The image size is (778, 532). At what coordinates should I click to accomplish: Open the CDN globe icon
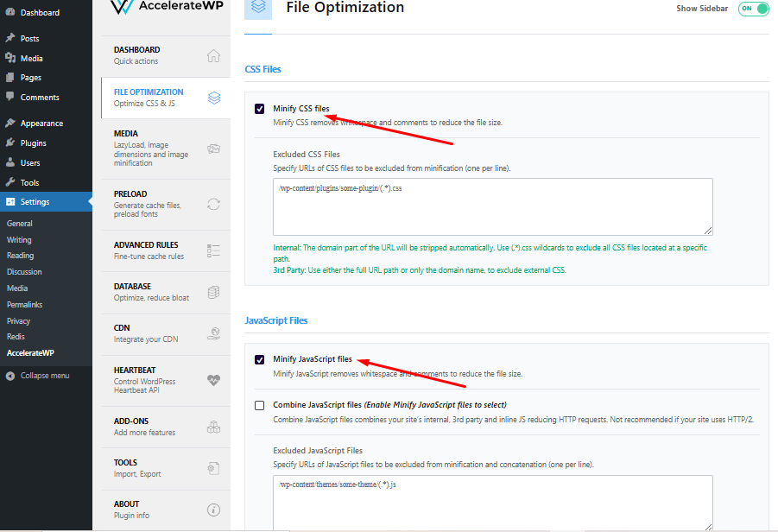coord(214,333)
